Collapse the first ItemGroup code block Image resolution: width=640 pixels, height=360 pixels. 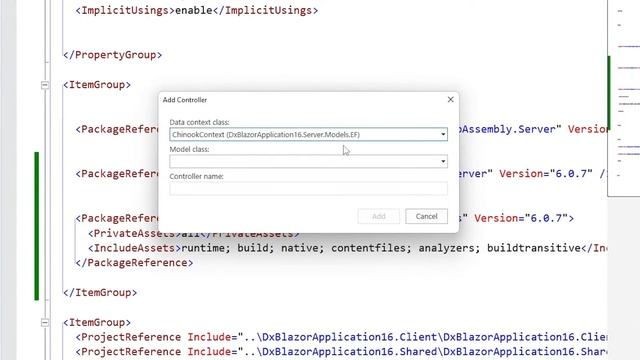[45, 85]
